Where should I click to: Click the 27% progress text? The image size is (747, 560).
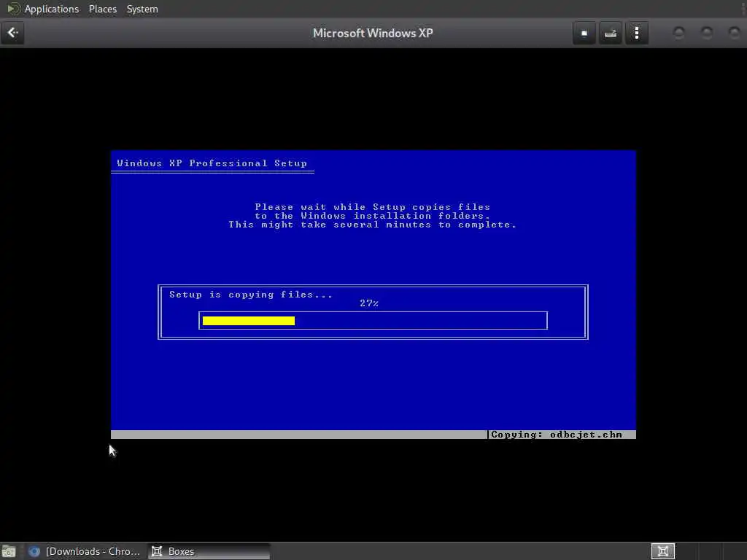pyautogui.click(x=369, y=303)
